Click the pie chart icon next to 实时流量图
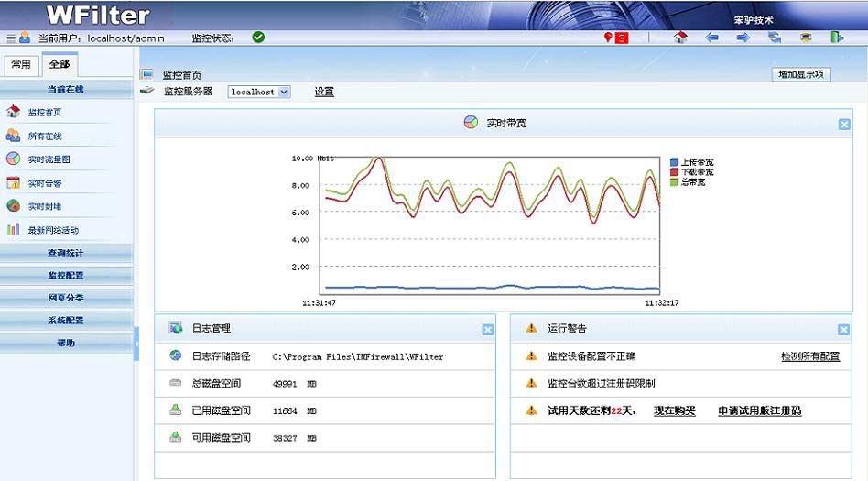This screenshot has width=868, height=481. (14, 159)
